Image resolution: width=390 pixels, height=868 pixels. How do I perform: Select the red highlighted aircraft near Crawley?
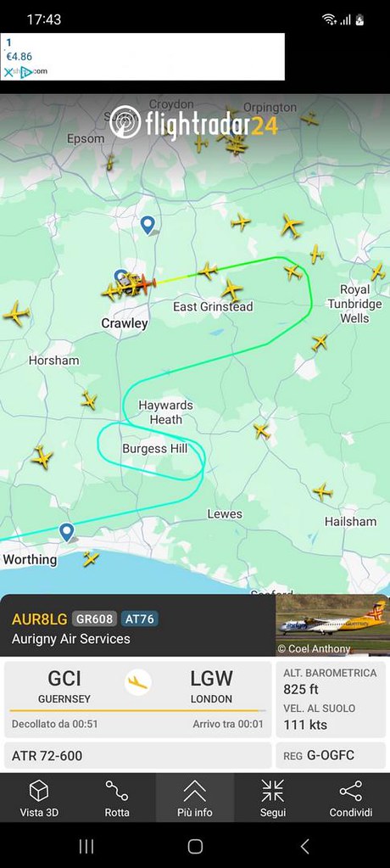(x=145, y=283)
